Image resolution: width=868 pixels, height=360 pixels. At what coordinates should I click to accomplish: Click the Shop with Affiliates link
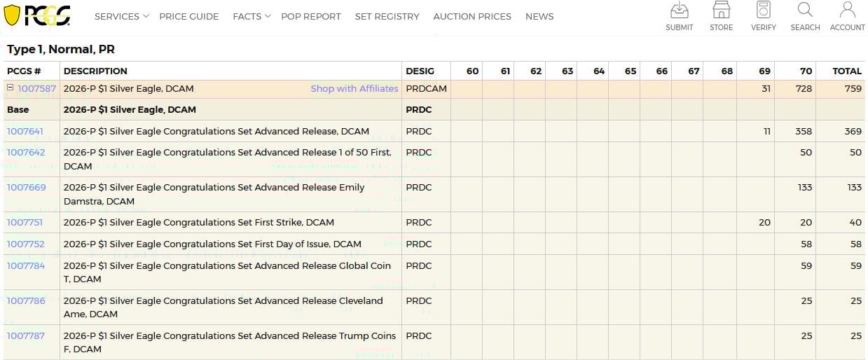coord(354,89)
